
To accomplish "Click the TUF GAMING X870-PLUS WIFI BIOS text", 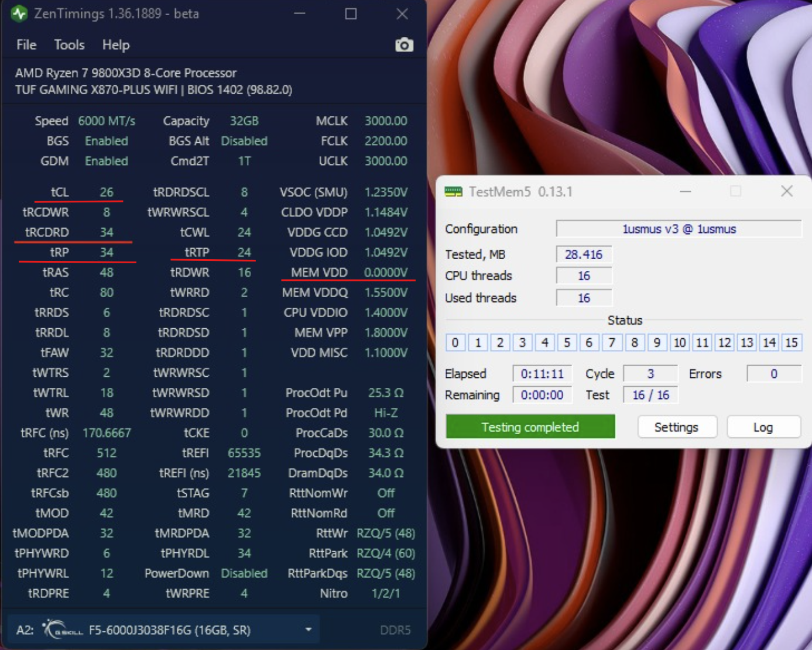I will click(x=153, y=90).
